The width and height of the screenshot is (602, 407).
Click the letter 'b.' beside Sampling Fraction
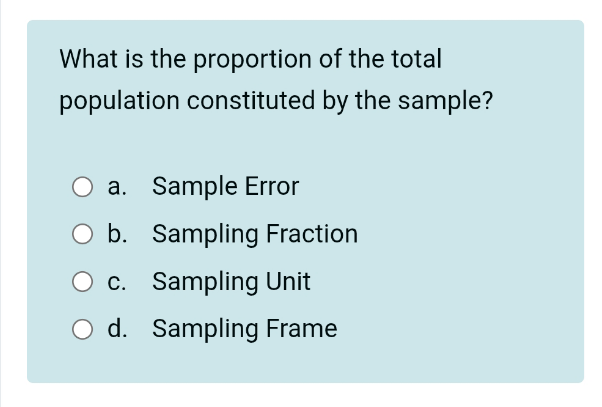point(118,235)
